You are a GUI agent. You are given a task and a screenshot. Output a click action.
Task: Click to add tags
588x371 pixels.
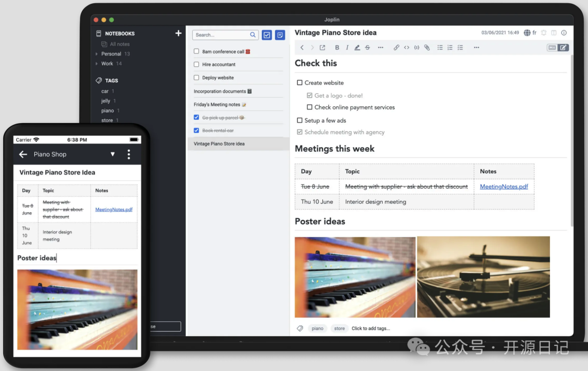coord(371,329)
